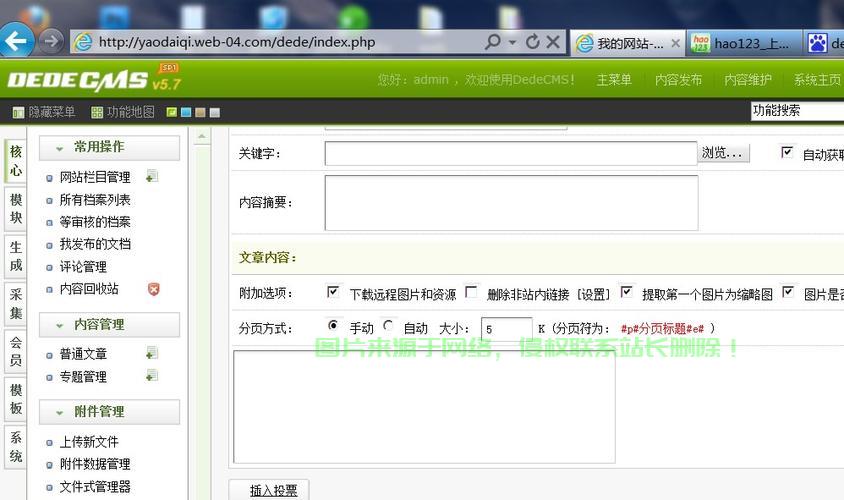Click the 隐藏菜单 text link
Image resolution: width=844 pixels, height=500 pixels.
pos(52,112)
